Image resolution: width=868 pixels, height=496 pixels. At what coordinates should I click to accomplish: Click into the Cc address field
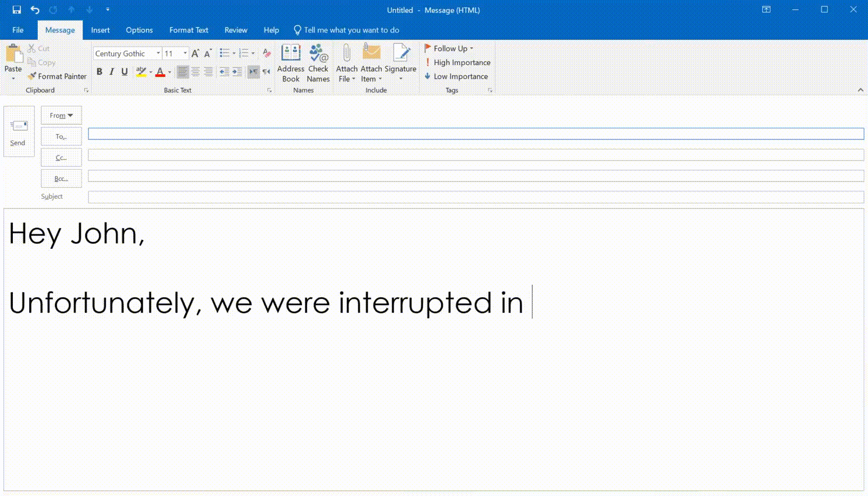pos(476,154)
